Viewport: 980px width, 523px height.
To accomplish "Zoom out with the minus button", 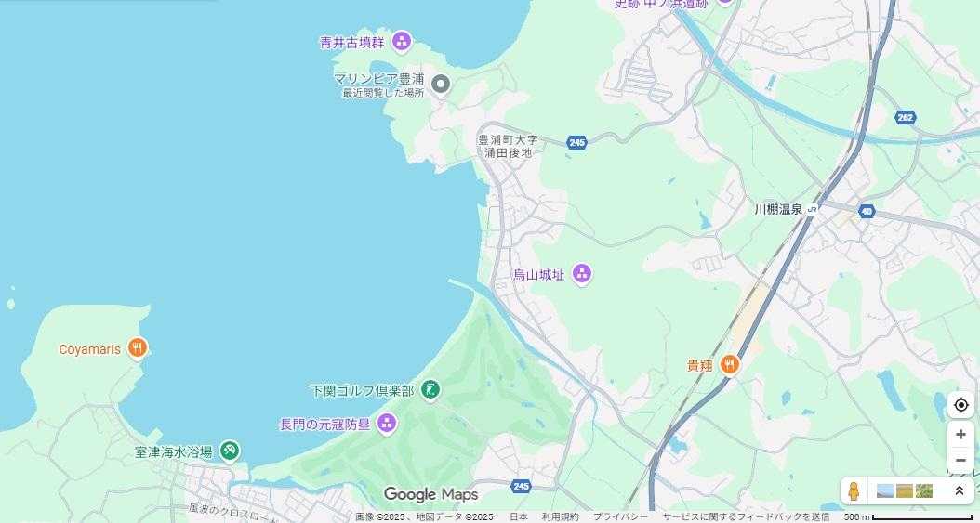I will [x=960, y=460].
